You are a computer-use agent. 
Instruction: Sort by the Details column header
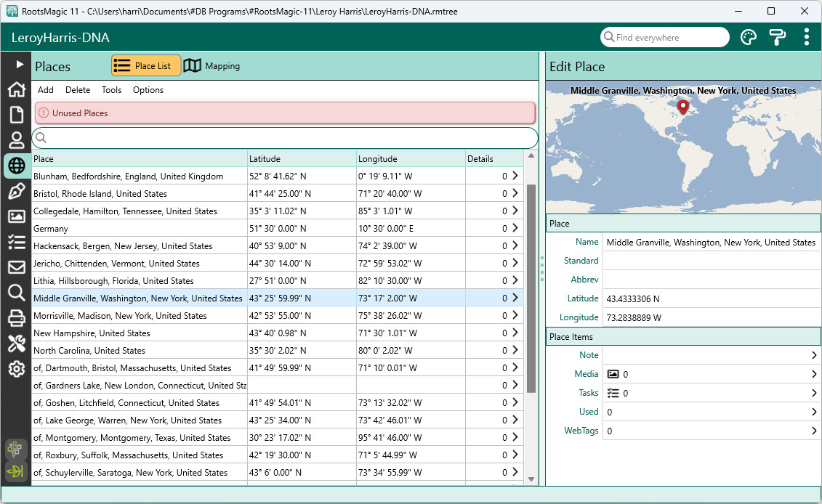[x=494, y=159]
